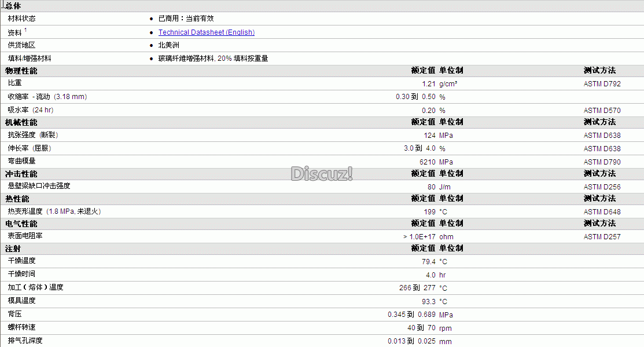Image resolution: width=644 pixels, height=347 pixels.
Task: Click the '模具温度' label
Action: tap(22, 301)
